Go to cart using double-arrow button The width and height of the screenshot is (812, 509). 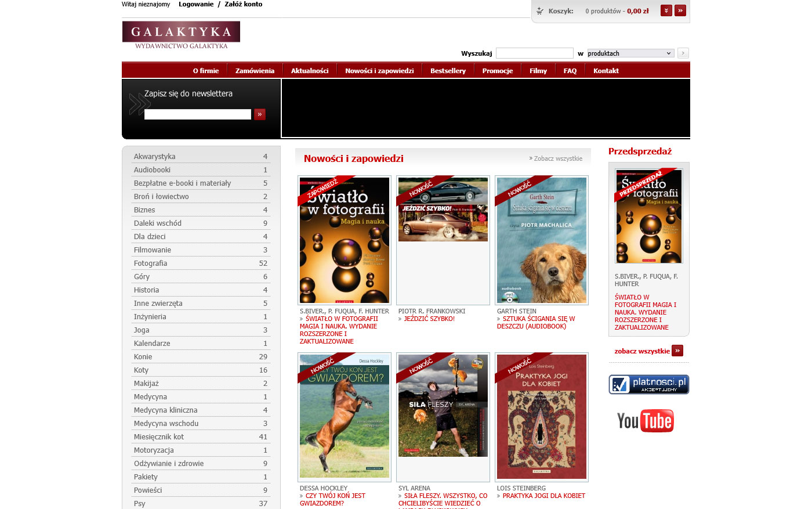pos(680,10)
